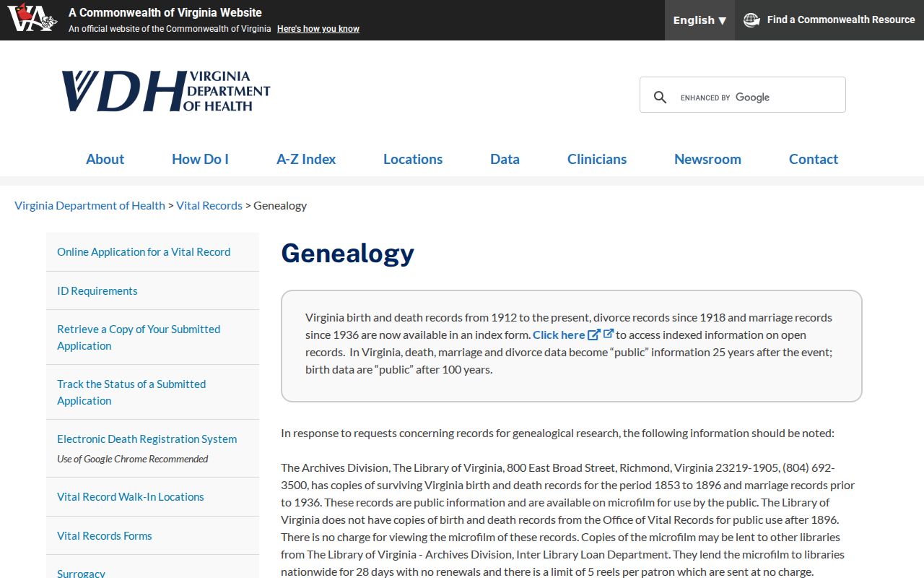Viewport: 924px width, 578px height.
Task: Open the ID Requirements sidebar link
Action: point(97,290)
